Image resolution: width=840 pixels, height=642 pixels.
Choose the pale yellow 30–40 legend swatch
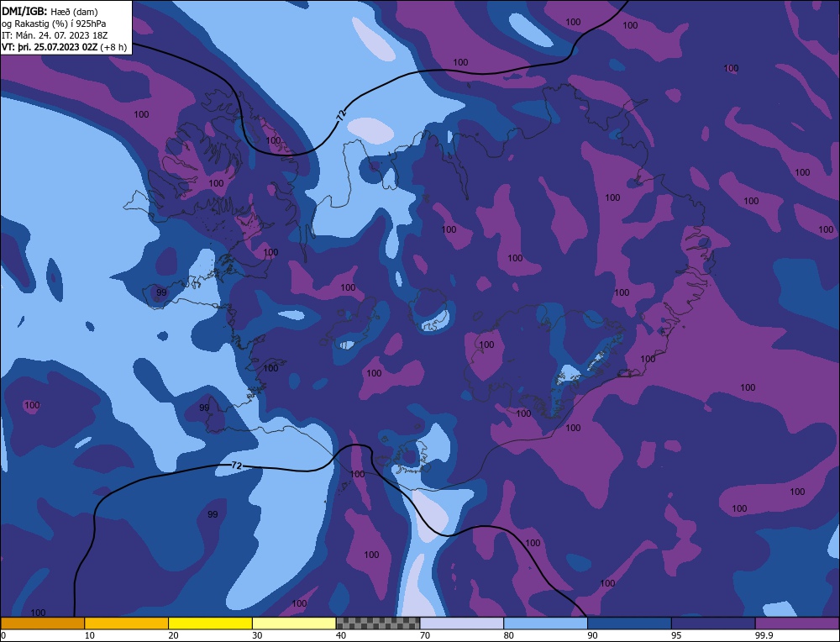(x=294, y=623)
